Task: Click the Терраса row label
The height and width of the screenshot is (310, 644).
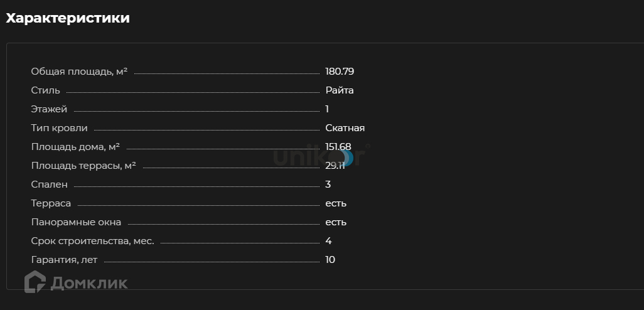Action: [x=51, y=203]
